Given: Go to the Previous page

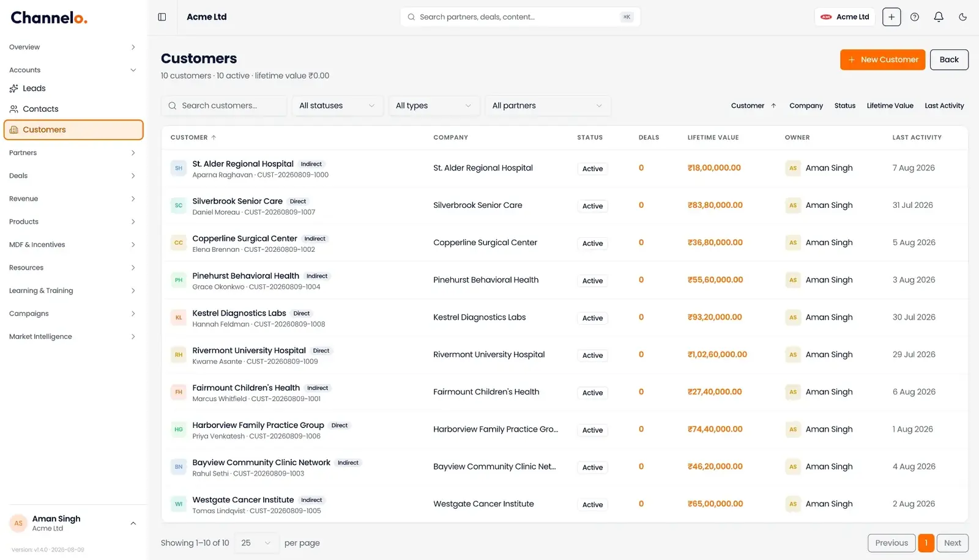Looking at the screenshot, I should click(892, 543).
